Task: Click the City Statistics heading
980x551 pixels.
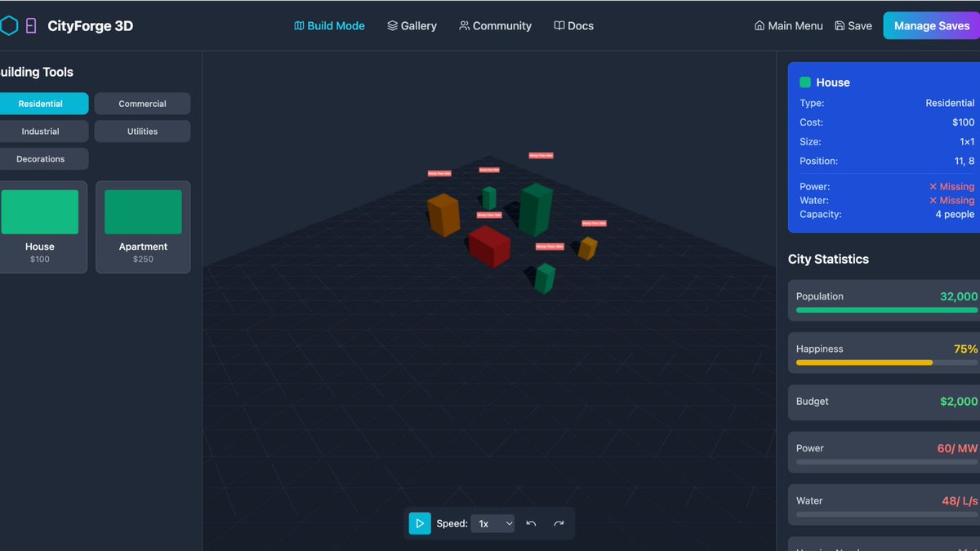Action: pyautogui.click(x=828, y=260)
